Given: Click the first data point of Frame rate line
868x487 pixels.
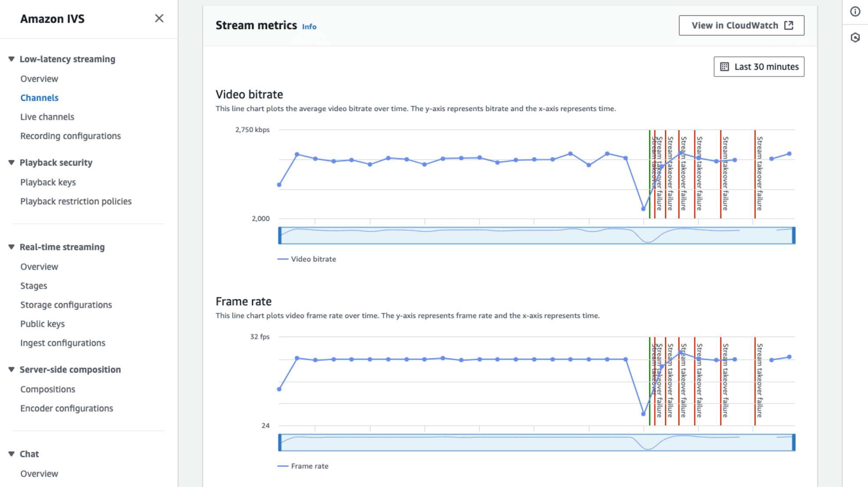Looking at the screenshot, I should coord(279,389).
